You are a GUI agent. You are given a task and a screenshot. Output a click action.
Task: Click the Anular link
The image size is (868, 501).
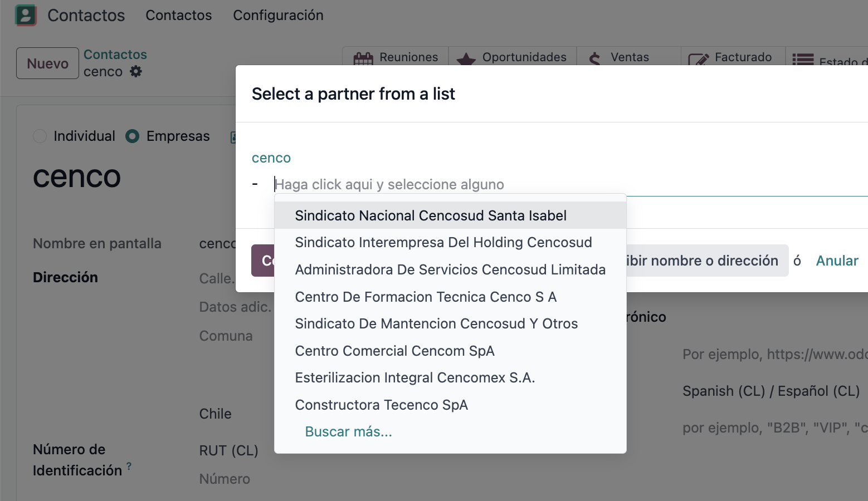point(837,261)
